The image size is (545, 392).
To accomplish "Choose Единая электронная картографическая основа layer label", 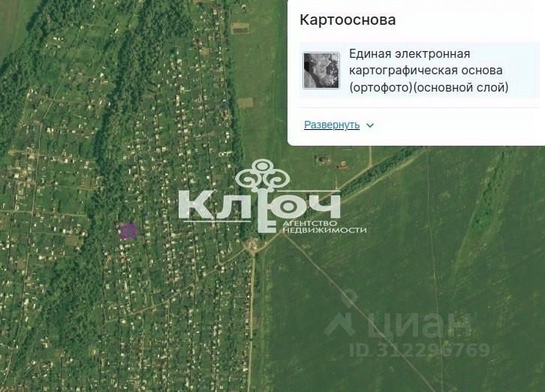I will click(x=429, y=71).
